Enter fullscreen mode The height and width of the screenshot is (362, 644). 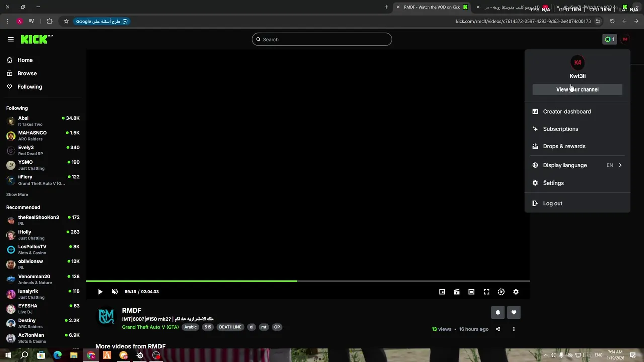[486, 292]
